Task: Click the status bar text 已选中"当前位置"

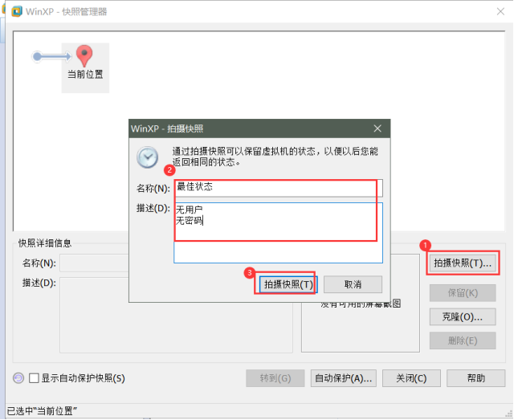Action: [x=42, y=411]
